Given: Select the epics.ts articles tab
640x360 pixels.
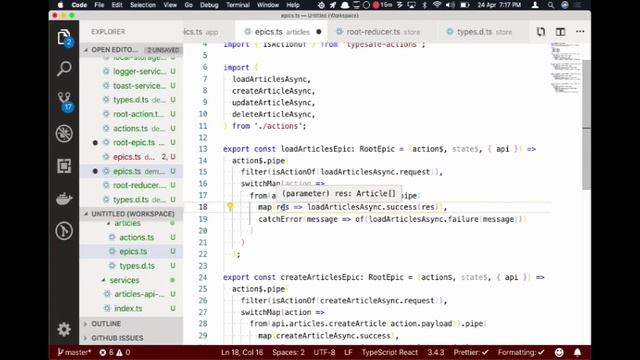Looking at the screenshot, I should coord(282,32).
